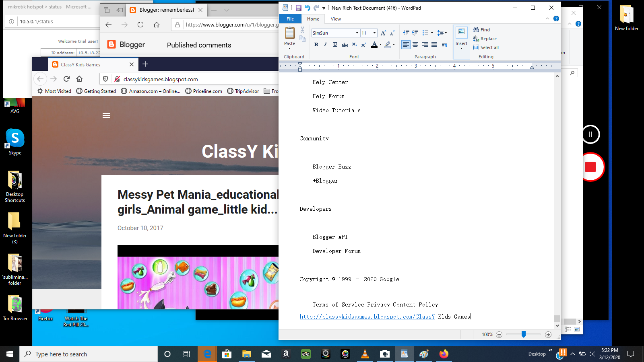This screenshot has width=644, height=362.
Task: Redo action in WordPad title bar
Action: (x=316, y=8)
